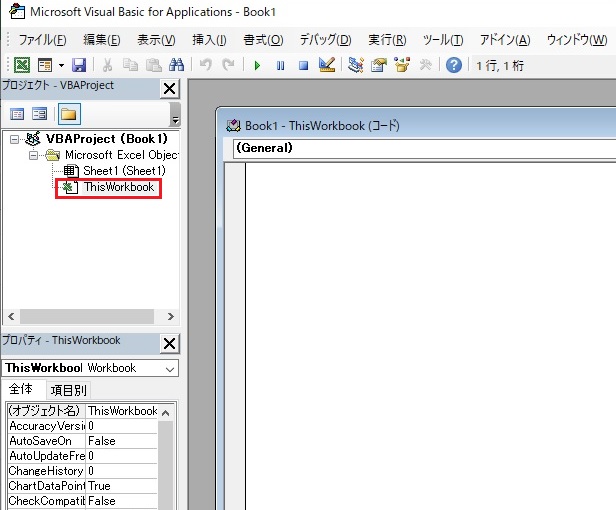Open Object Browser toolbar icon

[402, 65]
